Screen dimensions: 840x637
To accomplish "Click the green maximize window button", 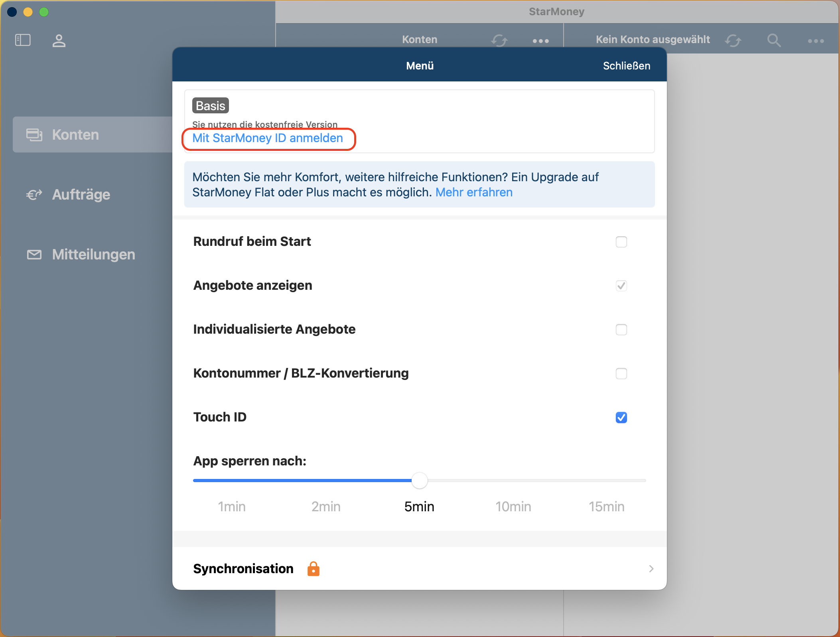I will click(x=44, y=12).
